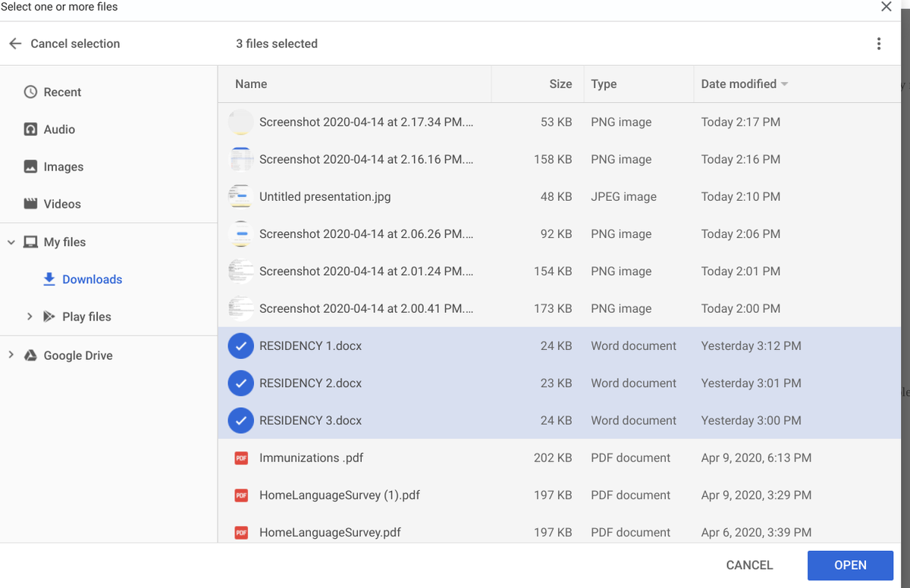Select the file named HomeLanguageSurvey.pdf
Viewport: 910px width, 588px height.
tap(330, 532)
